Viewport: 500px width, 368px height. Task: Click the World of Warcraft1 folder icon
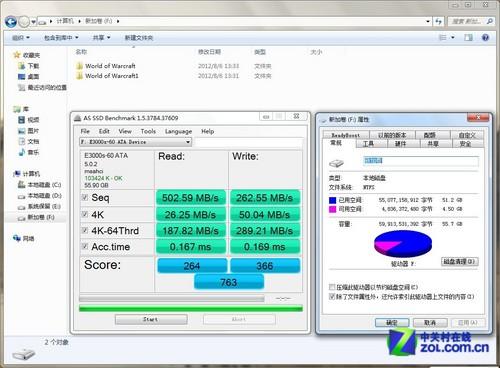pyautogui.click(x=79, y=76)
